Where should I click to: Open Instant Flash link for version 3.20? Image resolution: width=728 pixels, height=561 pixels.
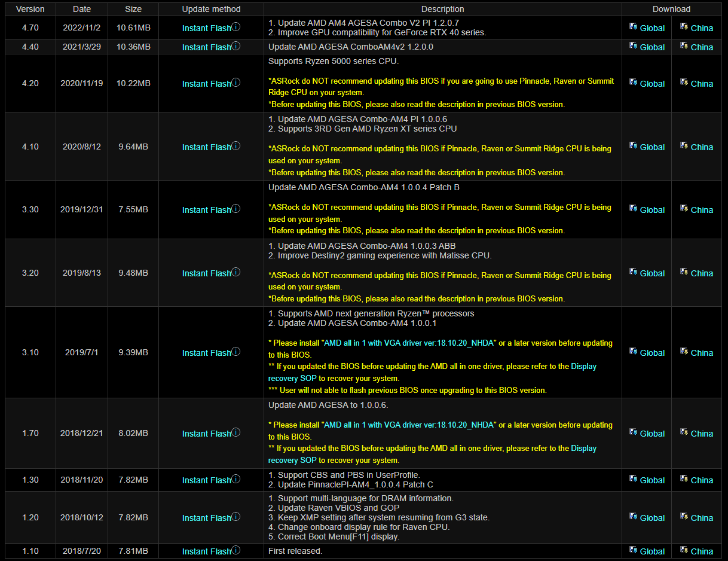(x=206, y=273)
